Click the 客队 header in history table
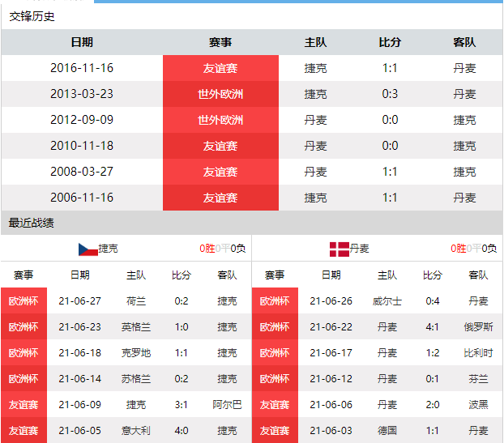 tap(464, 42)
